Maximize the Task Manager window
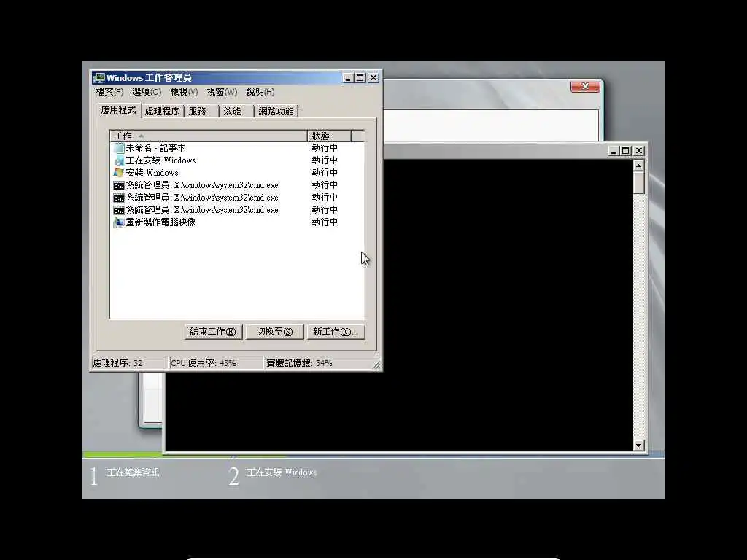747x560 pixels. (360, 77)
